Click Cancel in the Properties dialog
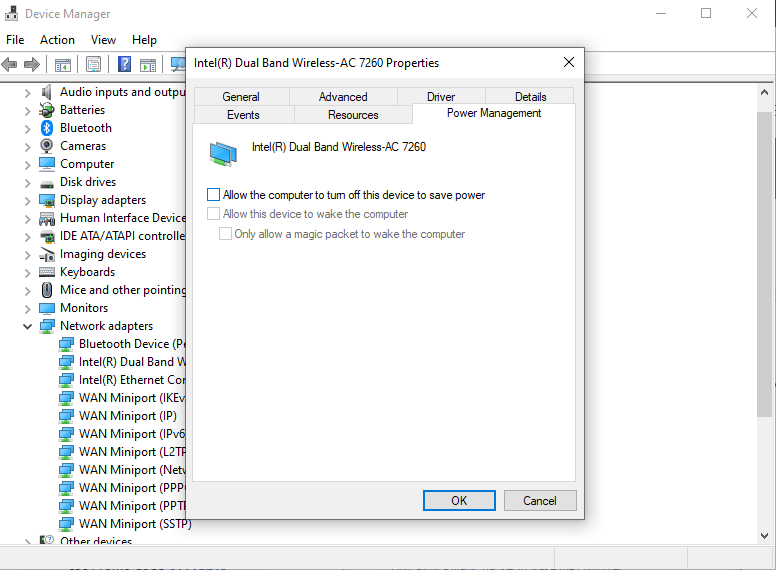This screenshot has height=570, width=776. point(540,501)
